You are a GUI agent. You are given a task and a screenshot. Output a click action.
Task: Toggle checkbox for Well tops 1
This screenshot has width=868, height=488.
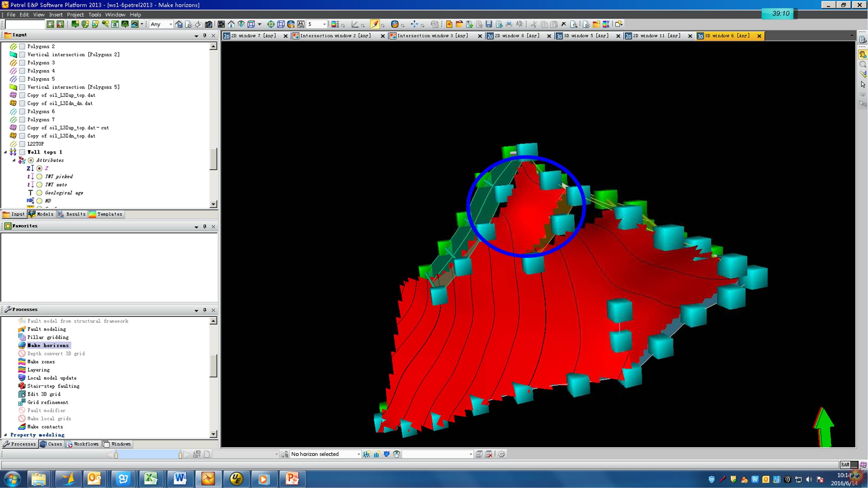(22, 152)
